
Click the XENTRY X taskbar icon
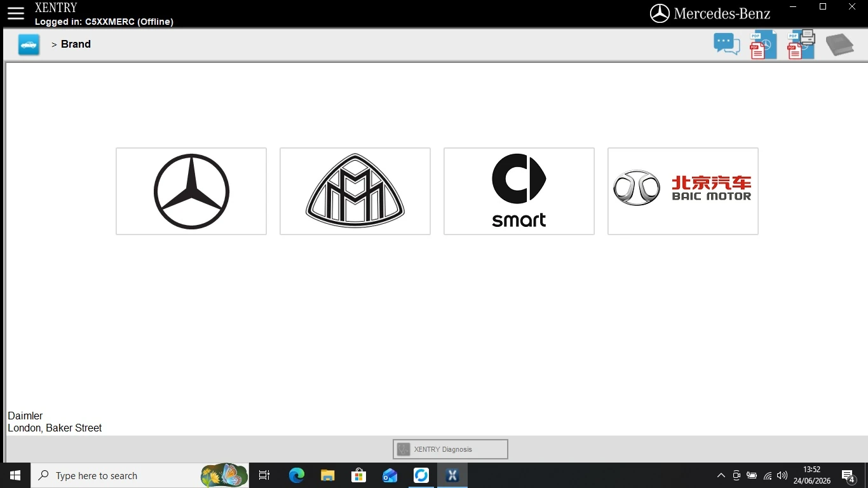pos(452,475)
